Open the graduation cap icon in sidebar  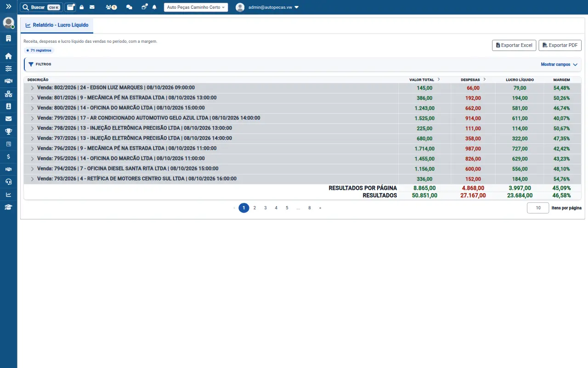pos(8,207)
